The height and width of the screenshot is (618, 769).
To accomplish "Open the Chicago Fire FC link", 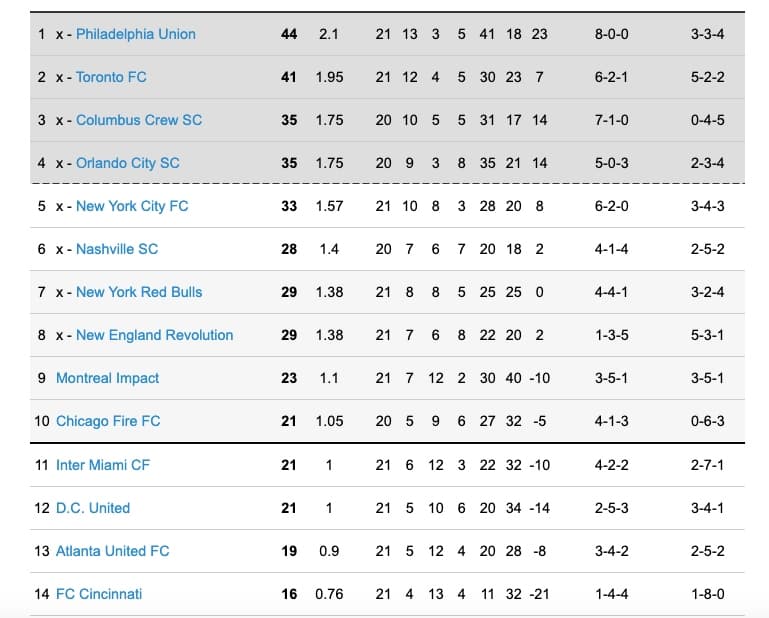I will coord(108,421).
